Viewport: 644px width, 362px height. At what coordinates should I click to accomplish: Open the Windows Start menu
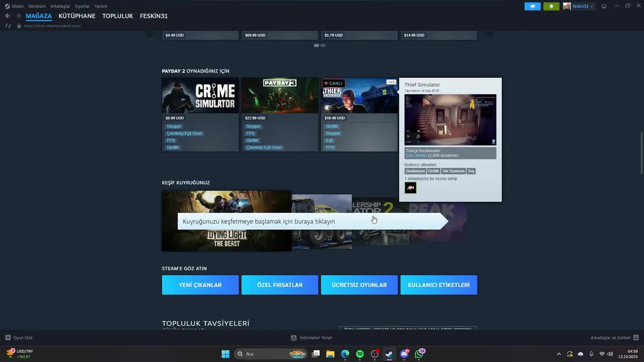(225, 354)
